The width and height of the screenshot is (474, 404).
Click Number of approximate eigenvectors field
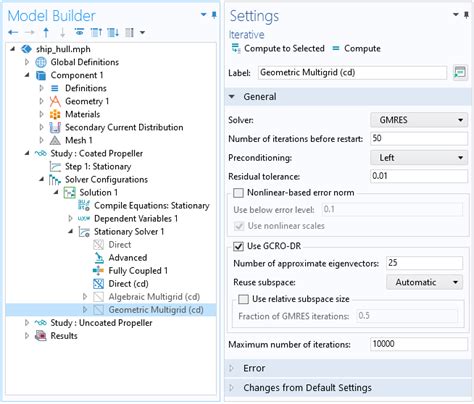click(x=424, y=263)
